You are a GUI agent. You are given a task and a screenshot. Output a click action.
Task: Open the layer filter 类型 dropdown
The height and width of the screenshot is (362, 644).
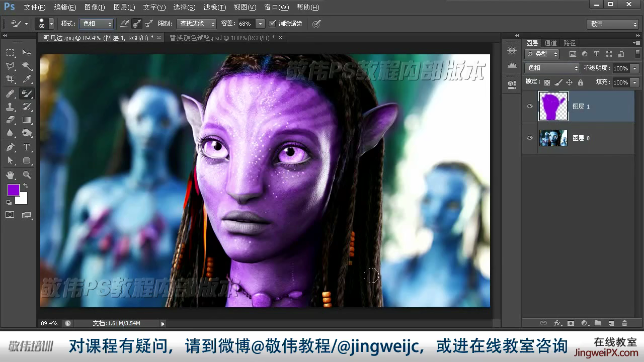(x=542, y=54)
